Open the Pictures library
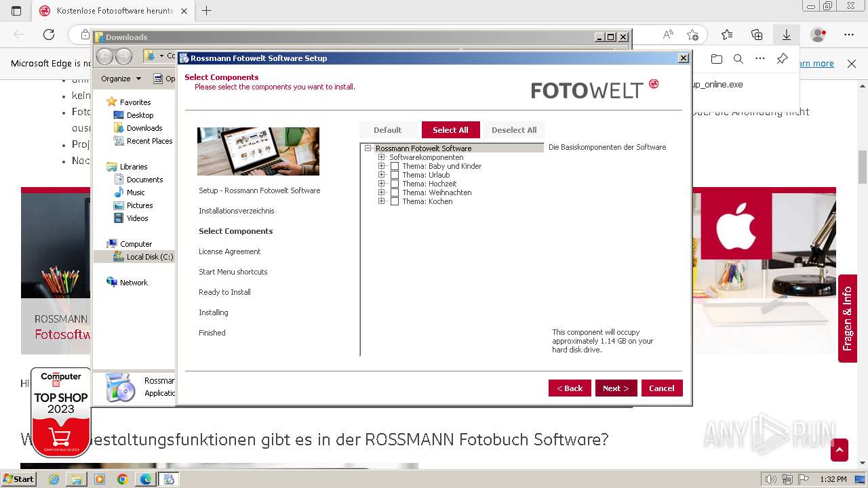The width and height of the screenshot is (868, 488). pyautogui.click(x=140, y=205)
